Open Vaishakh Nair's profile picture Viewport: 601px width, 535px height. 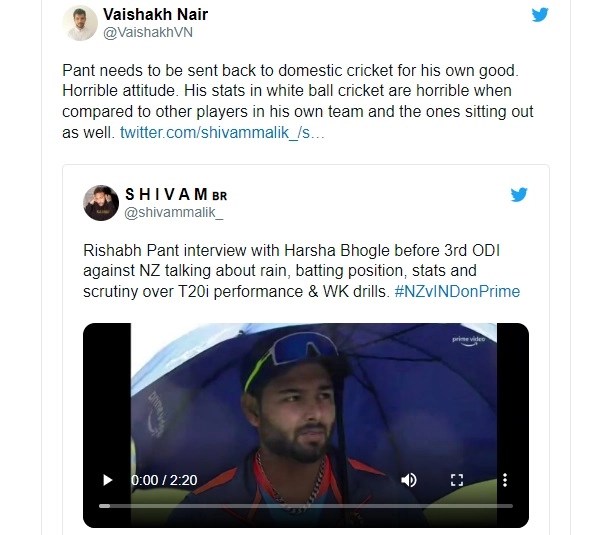[80, 23]
